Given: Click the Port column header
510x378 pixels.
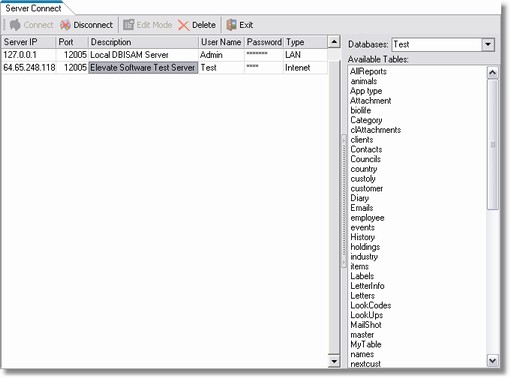Looking at the screenshot, I should pos(72,42).
